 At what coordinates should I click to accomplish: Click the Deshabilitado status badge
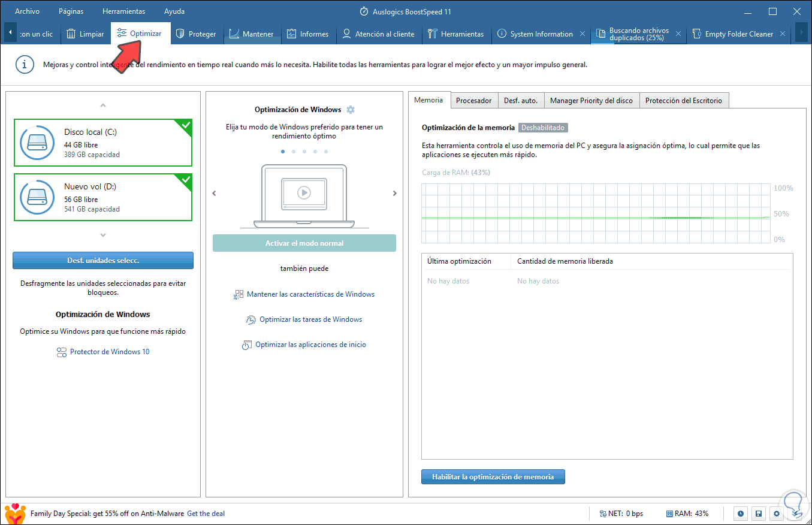click(543, 128)
